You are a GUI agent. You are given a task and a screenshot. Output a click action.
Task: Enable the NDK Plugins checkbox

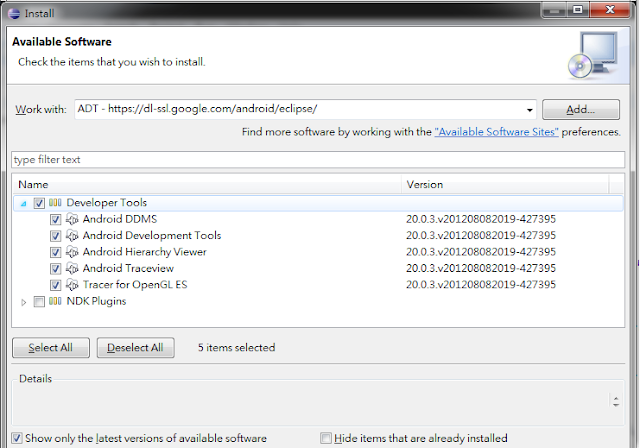[x=39, y=302]
